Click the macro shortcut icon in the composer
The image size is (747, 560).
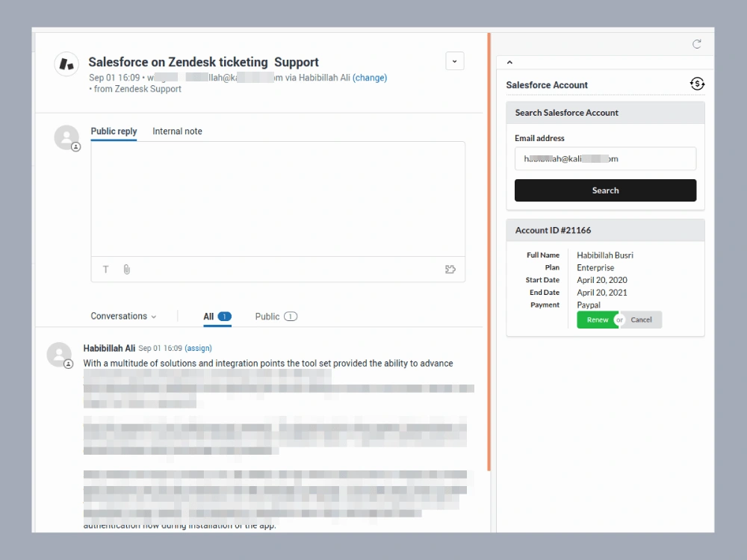pos(450,270)
